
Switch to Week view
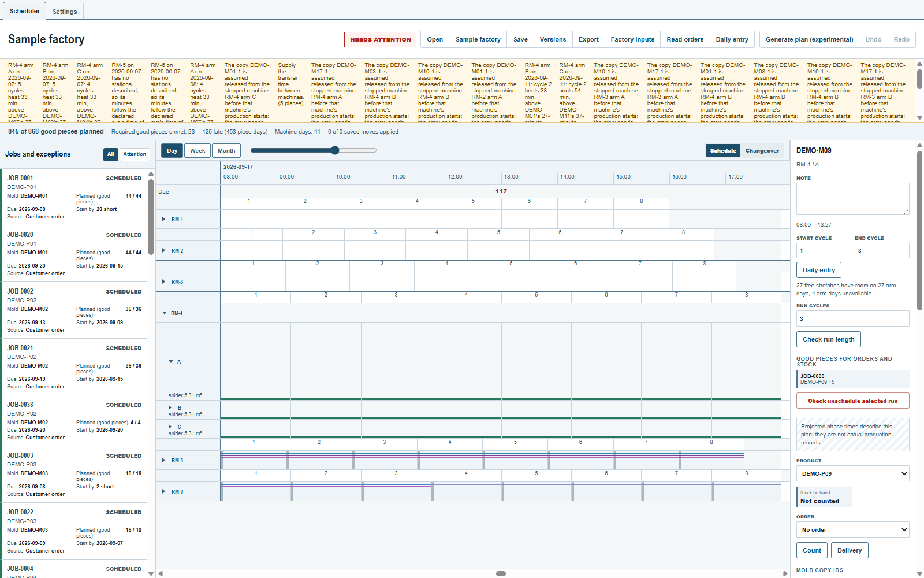[x=198, y=151]
